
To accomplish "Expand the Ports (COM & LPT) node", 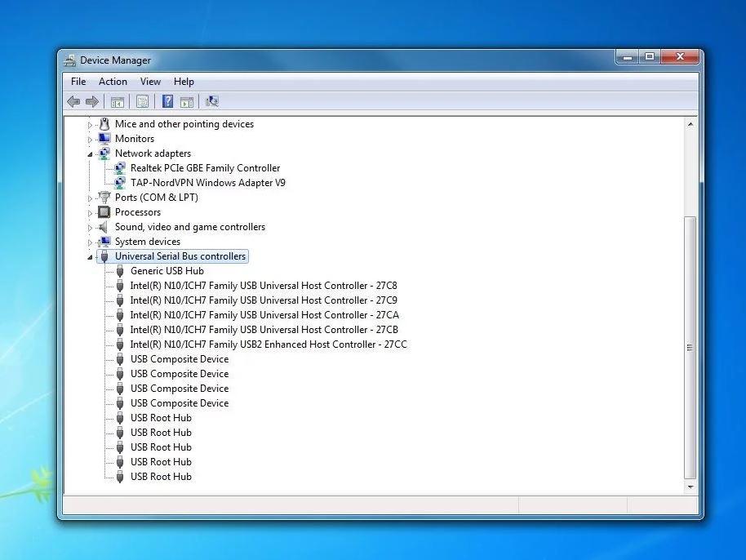I will click(x=91, y=198).
